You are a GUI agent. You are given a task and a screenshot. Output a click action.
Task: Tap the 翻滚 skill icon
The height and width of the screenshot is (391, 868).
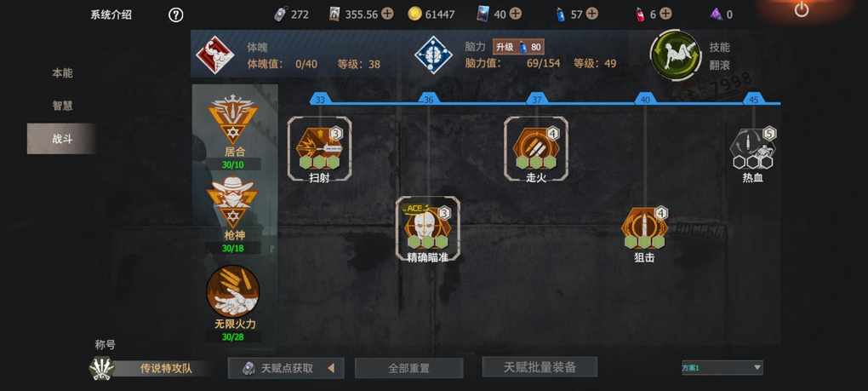pyautogui.click(x=675, y=55)
